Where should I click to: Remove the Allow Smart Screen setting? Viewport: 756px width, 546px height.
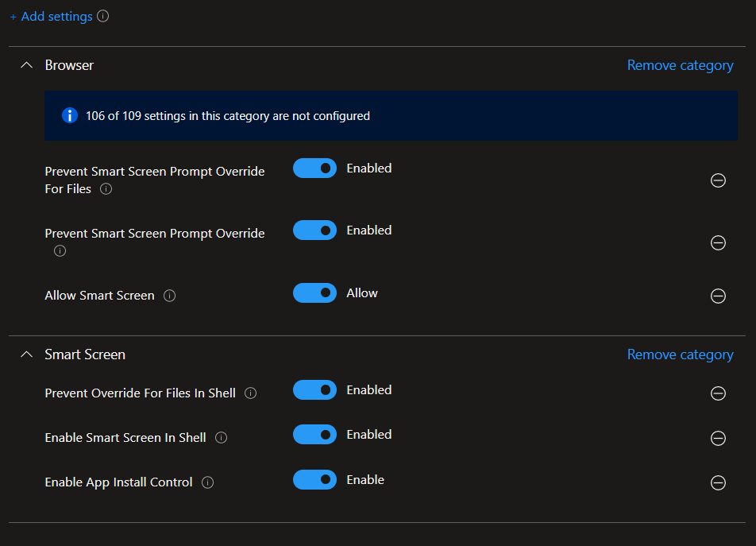pos(718,296)
